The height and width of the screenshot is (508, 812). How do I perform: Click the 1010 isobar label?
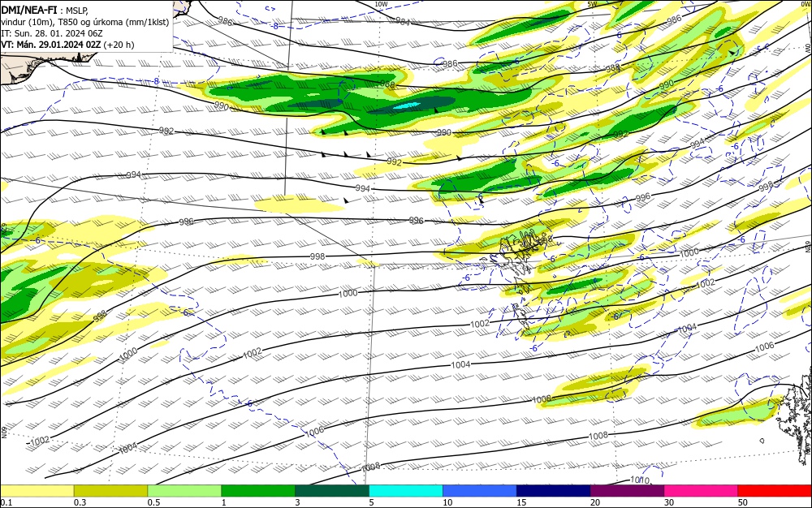(x=640, y=480)
